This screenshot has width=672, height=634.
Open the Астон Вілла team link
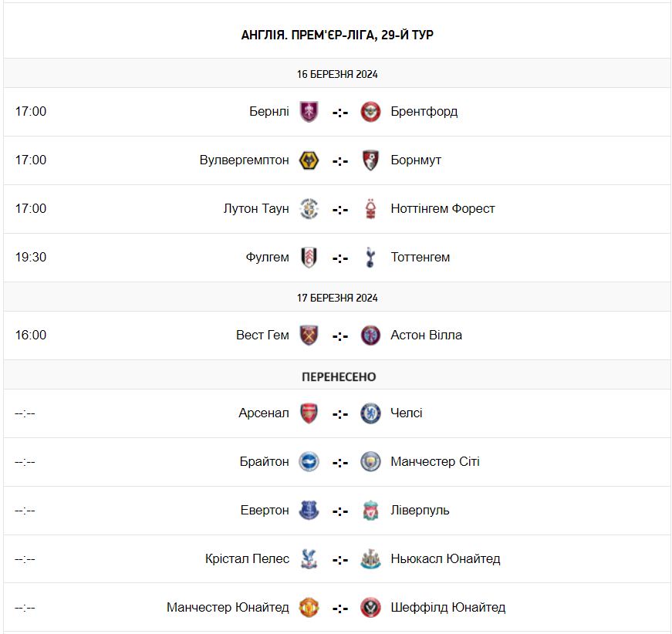click(x=427, y=336)
